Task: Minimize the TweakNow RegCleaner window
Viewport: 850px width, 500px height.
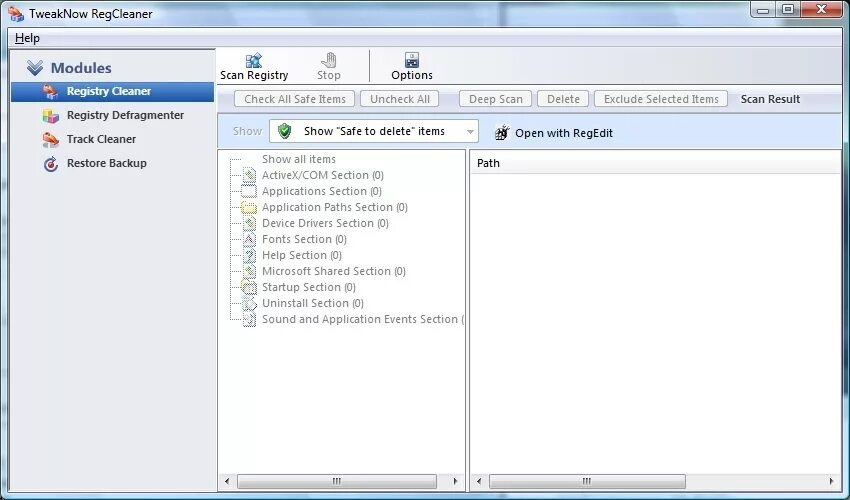Action: click(x=763, y=10)
